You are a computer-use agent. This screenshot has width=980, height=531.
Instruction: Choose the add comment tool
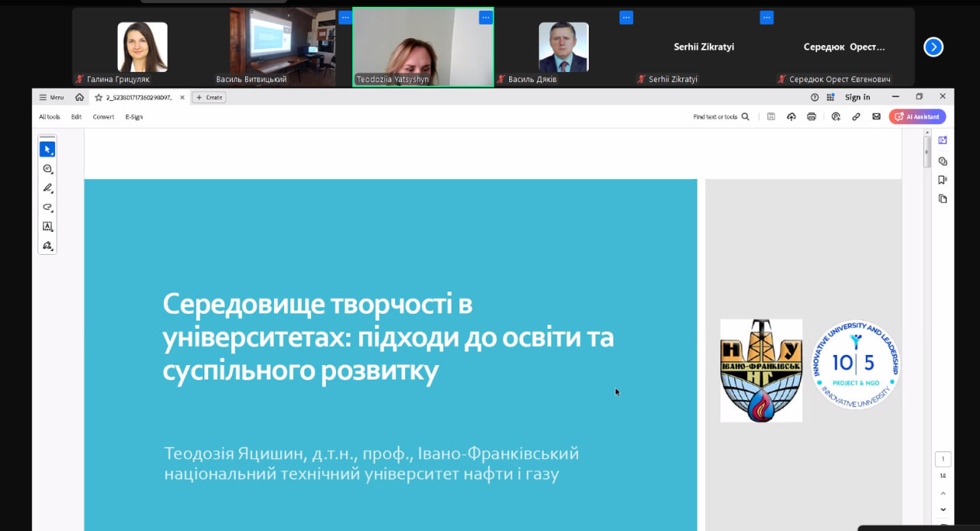tap(47, 169)
